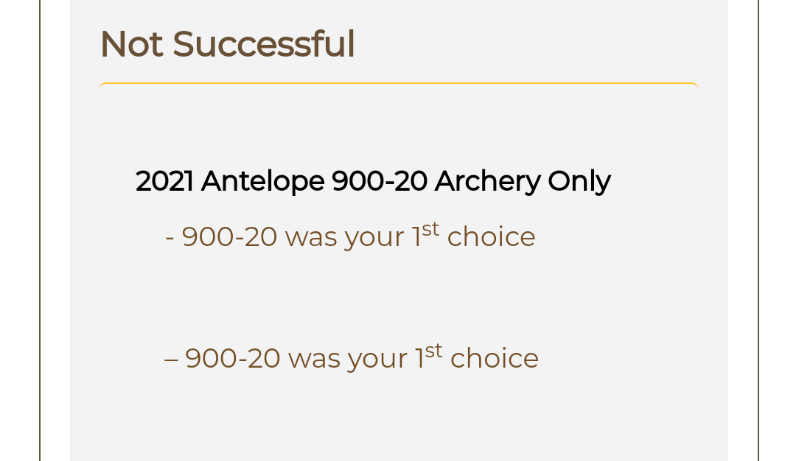Click the upper "900-20 was your 1st choice" line

pyautogui.click(x=350, y=236)
